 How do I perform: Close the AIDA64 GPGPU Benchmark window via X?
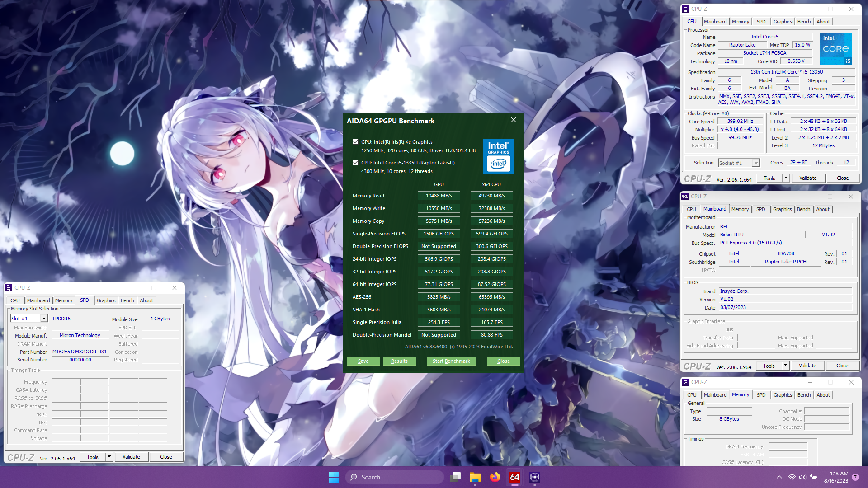click(x=513, y=120)
